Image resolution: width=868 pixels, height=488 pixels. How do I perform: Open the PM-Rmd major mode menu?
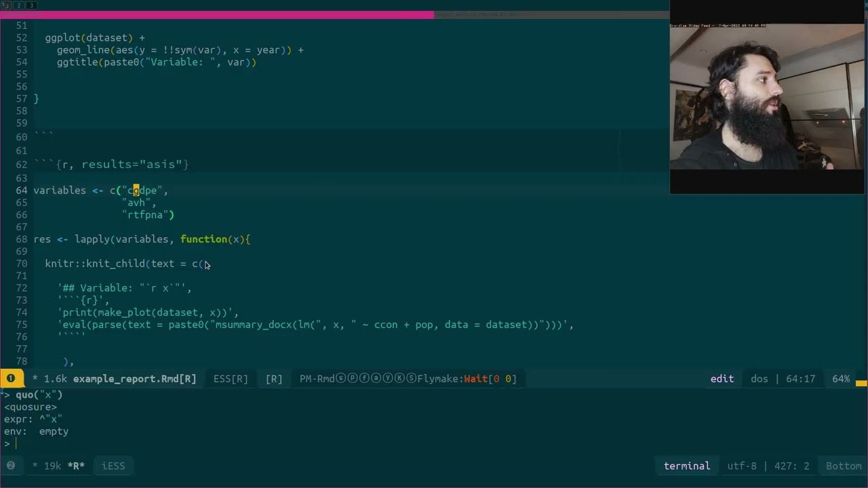pyautogui.click(x=317, y=379)
